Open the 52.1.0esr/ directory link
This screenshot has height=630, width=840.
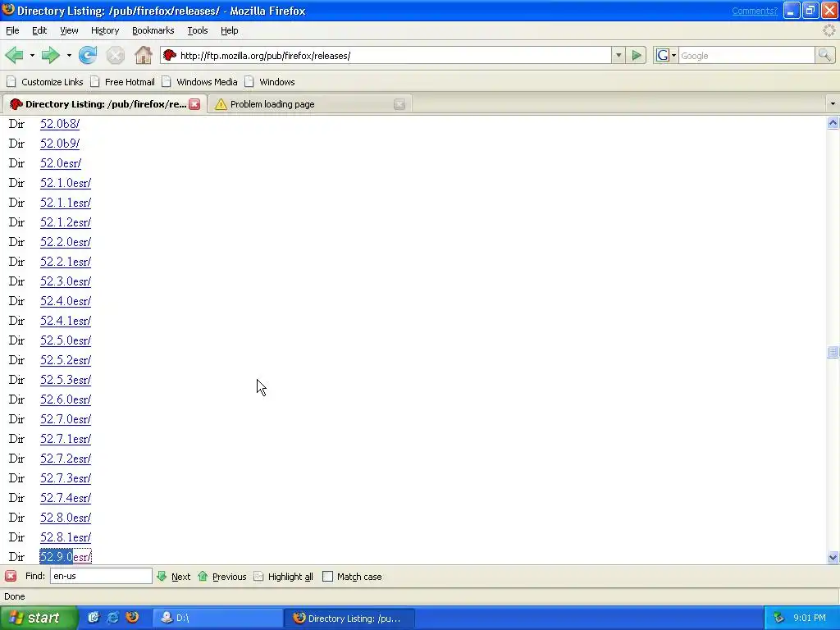click(66, 183)
